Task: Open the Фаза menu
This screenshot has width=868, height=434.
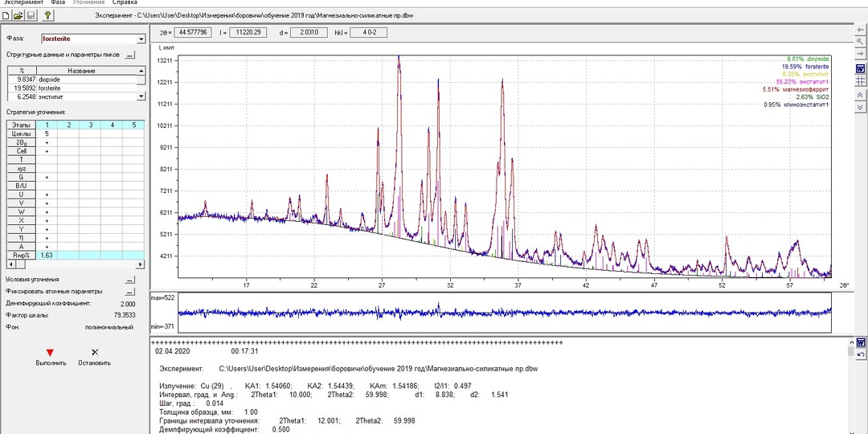Action: (x=57, y=2)
